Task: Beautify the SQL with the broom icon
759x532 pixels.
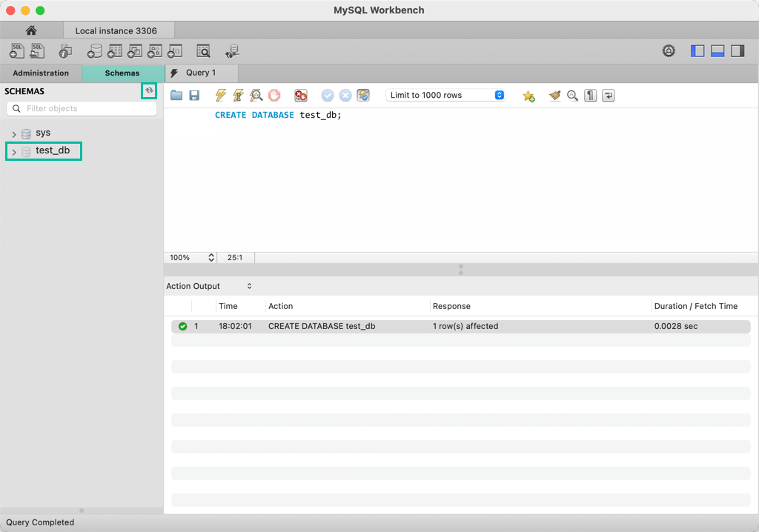Action: (554, 95)
